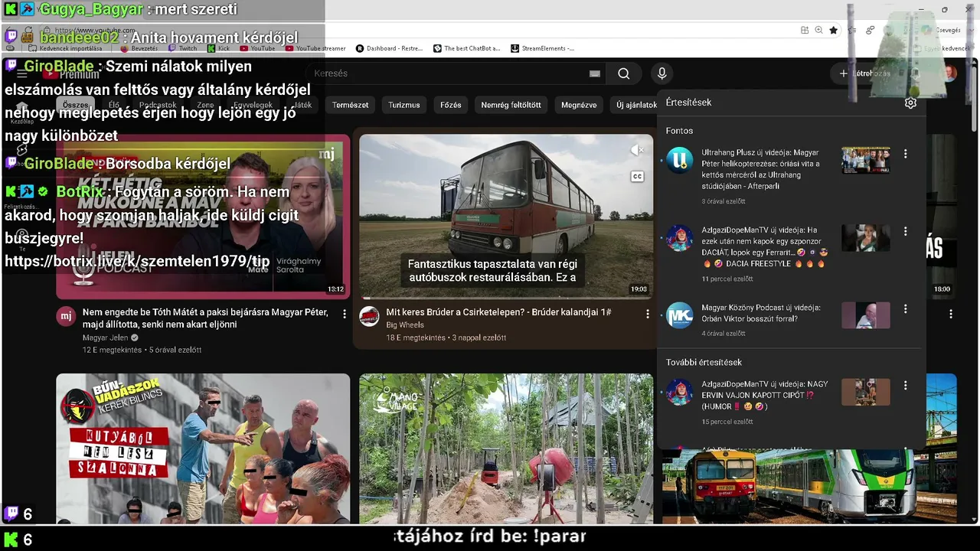Open the StreamElements bookmark

(543, 48)
